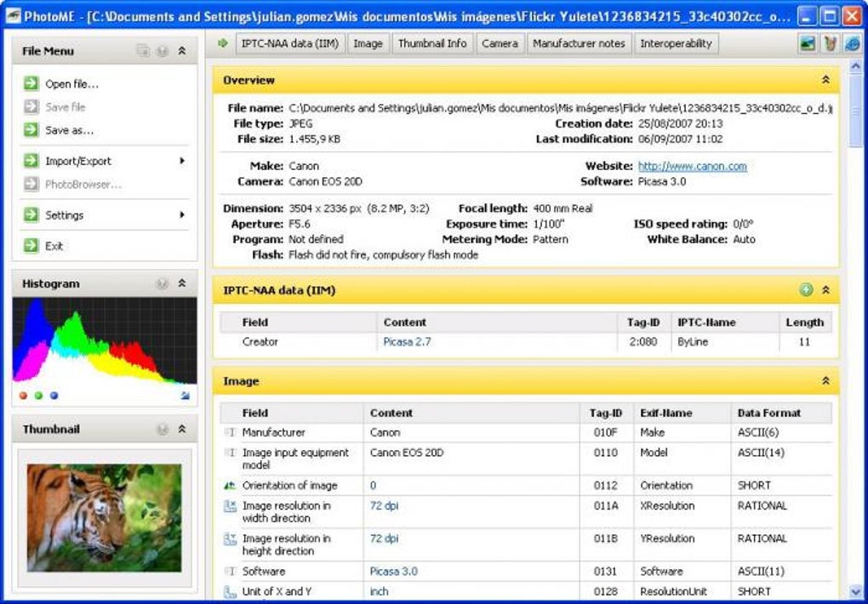Screen dimensions: 868x604
Task: Click the Exit green arrow icon
Action: pos(31,245)
